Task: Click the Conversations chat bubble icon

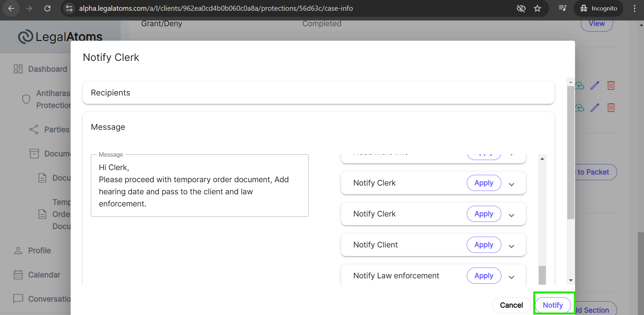Action: [18, 299]
